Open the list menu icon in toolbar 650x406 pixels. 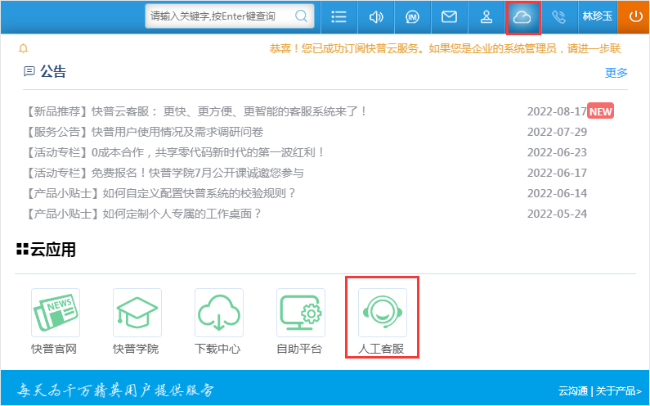point(339,17)
